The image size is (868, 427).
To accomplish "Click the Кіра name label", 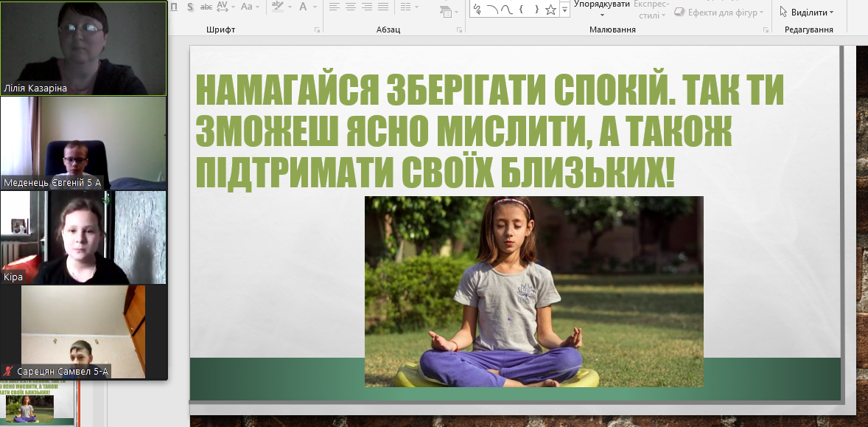I will point(13,277).
